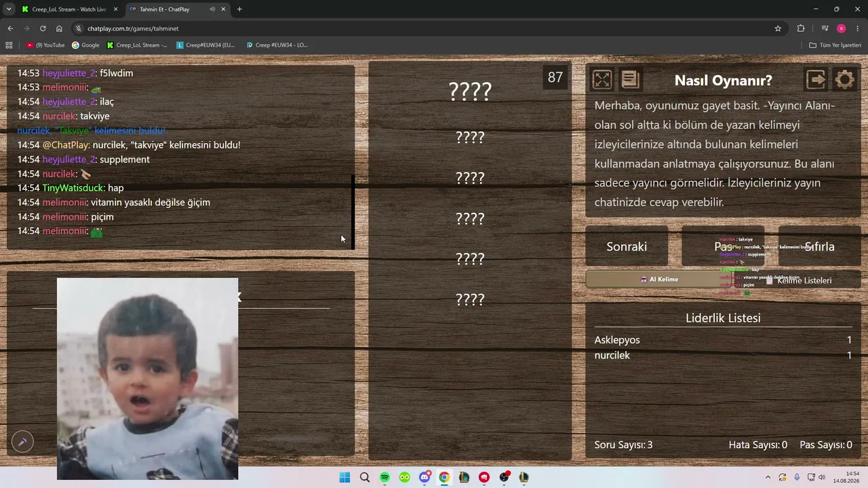This screenshot has height=488, width=868.
Task: View site information icon in address bar
Action: [79, 28]
